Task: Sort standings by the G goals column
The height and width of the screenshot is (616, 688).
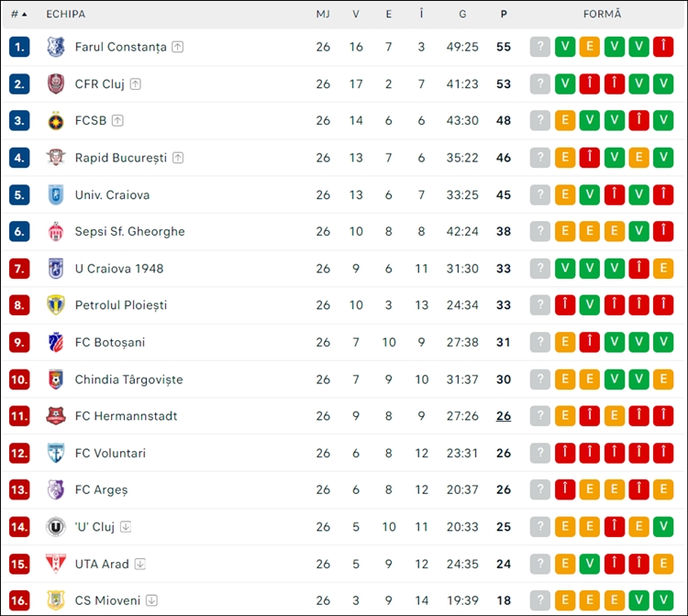Action: point(462,14)
